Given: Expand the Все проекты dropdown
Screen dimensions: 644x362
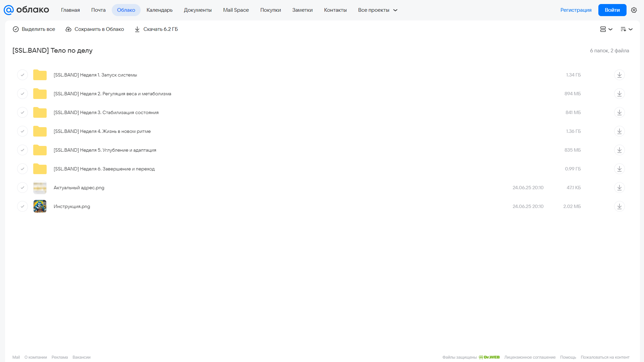Looking at the screenshot, I should coord(378,10).
